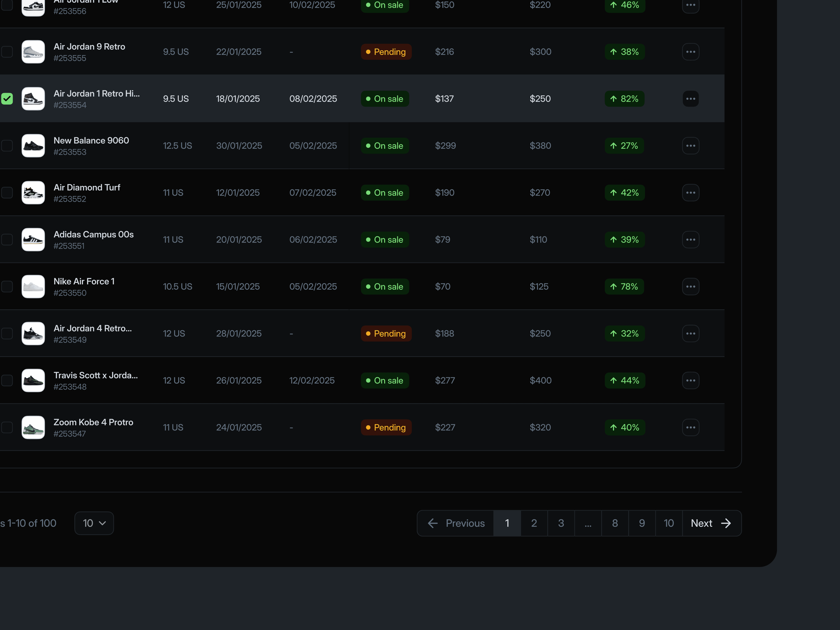Jump to page 8
Image resolution: width=840 pixels, height=630 pixels.
click(615, 523)
